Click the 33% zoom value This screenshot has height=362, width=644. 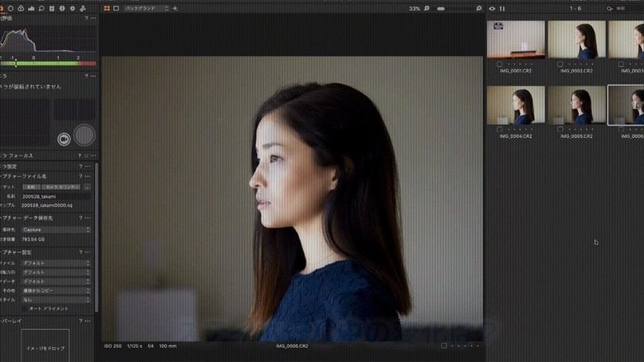(414, 8)
